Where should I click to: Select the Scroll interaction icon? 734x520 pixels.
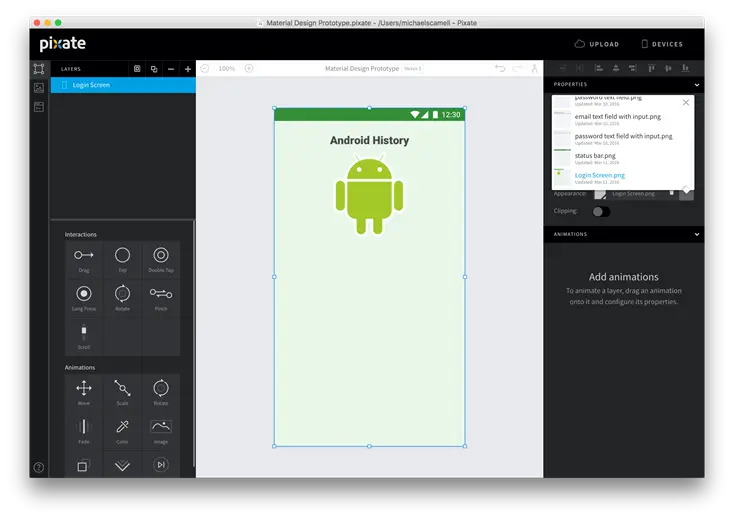[84, 332]
